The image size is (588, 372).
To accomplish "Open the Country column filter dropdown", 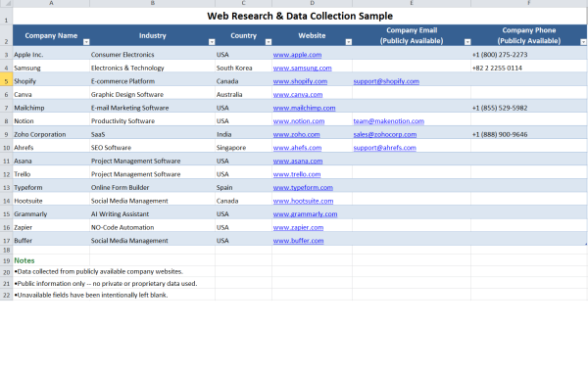I will tap(269, 42).
